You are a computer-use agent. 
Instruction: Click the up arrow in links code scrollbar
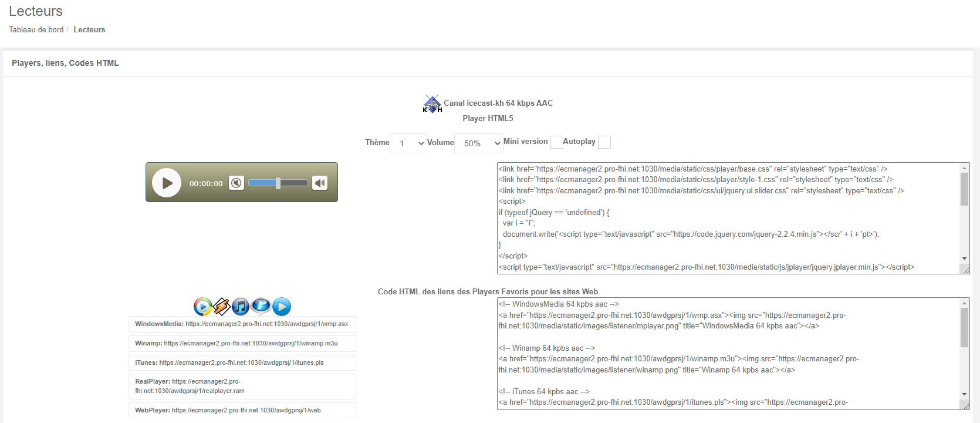964,303
